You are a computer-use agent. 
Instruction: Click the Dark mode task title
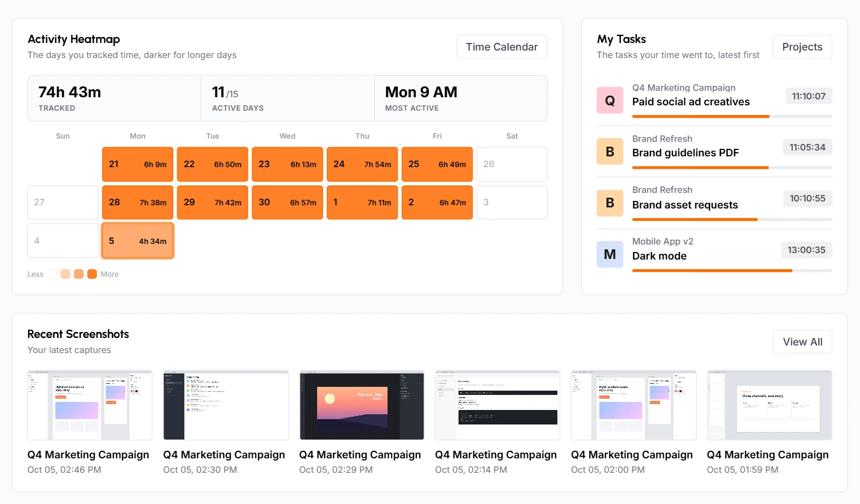tap(659, 256)
